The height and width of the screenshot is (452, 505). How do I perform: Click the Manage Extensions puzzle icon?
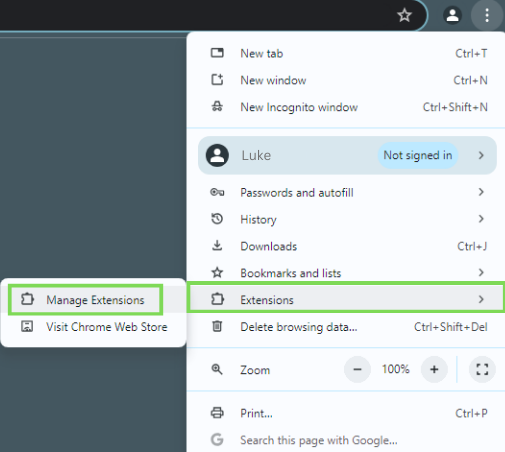point(27,299)
